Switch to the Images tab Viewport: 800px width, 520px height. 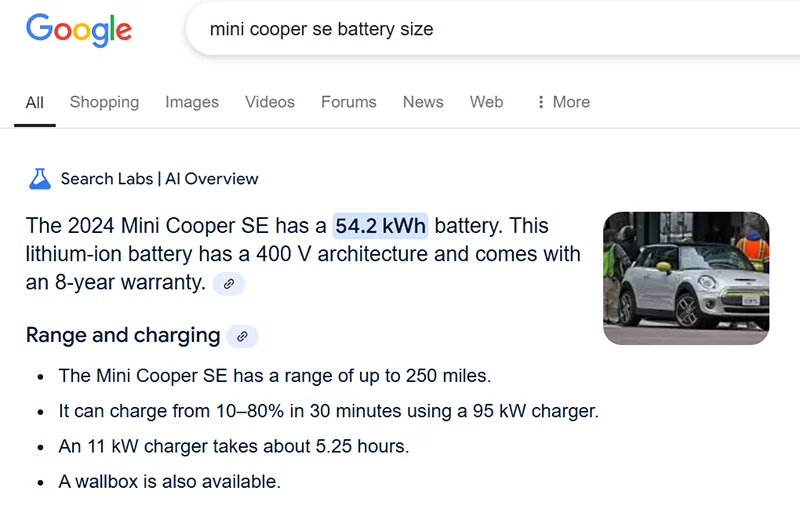192,102
